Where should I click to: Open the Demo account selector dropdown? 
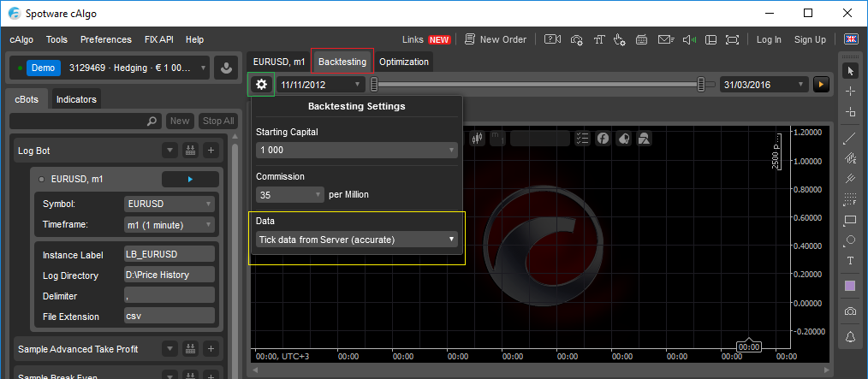[110, 68]
